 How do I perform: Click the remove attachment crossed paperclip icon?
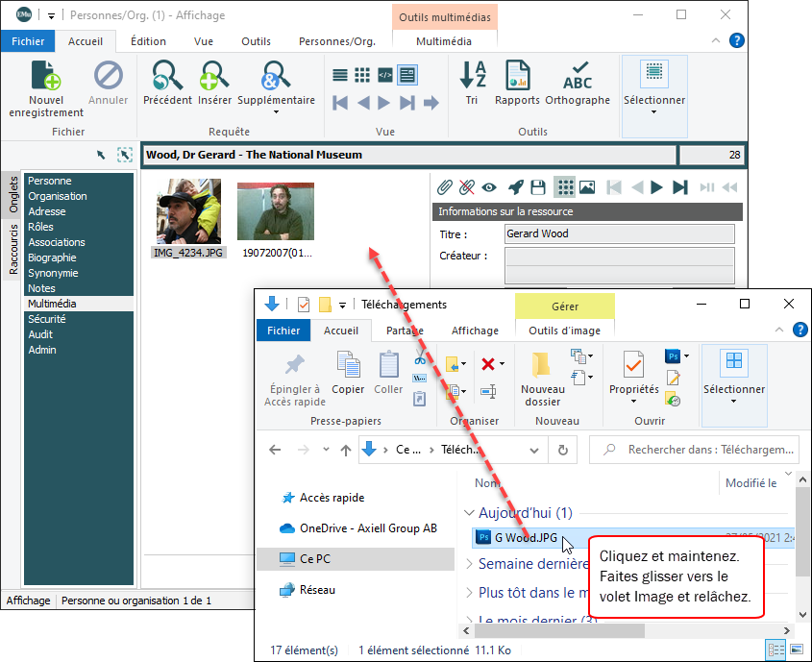coord(467,187)
